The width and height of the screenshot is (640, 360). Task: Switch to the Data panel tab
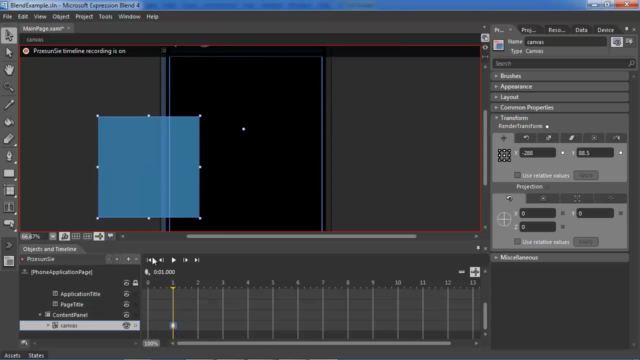tap(581, 30)
